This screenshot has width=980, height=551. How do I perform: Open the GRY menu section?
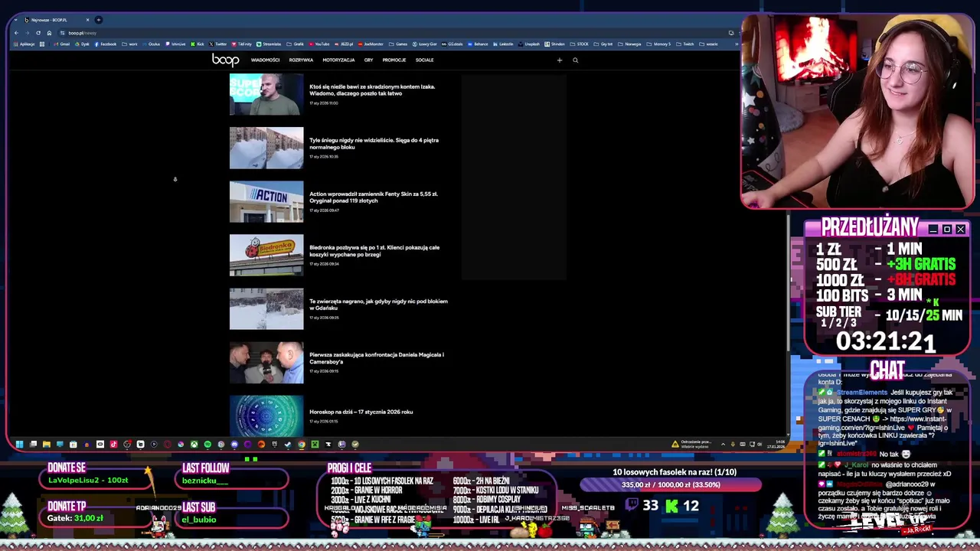pos(368,60)
